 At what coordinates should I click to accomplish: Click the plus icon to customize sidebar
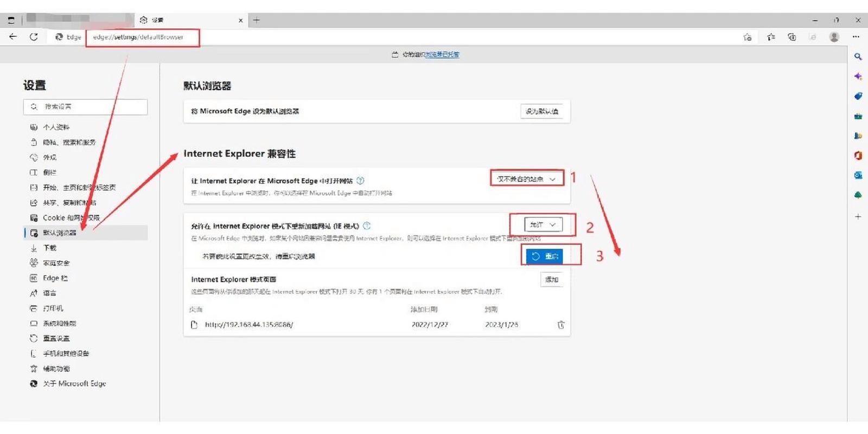tap(858, 216)
